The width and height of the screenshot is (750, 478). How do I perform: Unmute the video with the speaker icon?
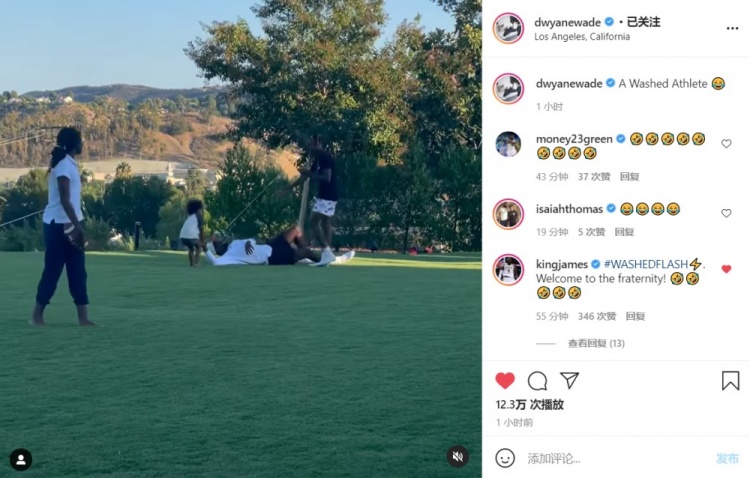pos(457,456)
